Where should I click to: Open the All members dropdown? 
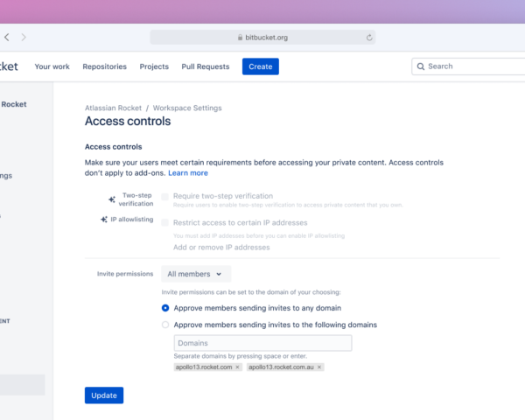pyautogui.click(x=196, y=274)
